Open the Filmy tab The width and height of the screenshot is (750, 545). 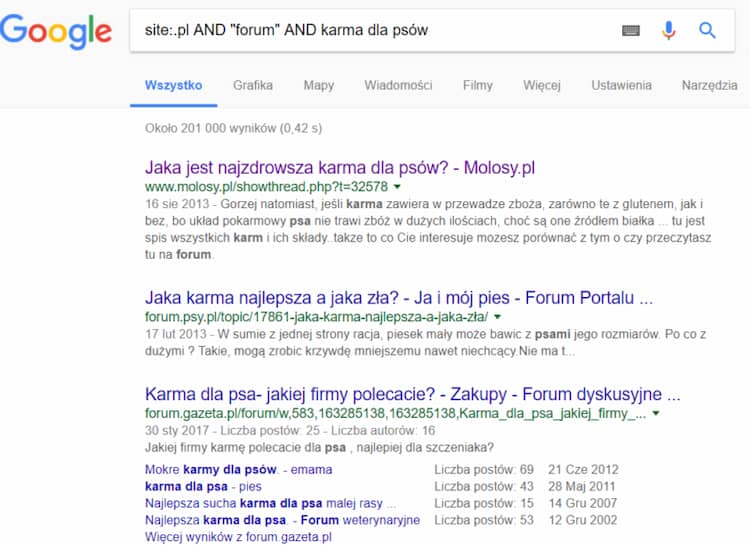[478, 86]
